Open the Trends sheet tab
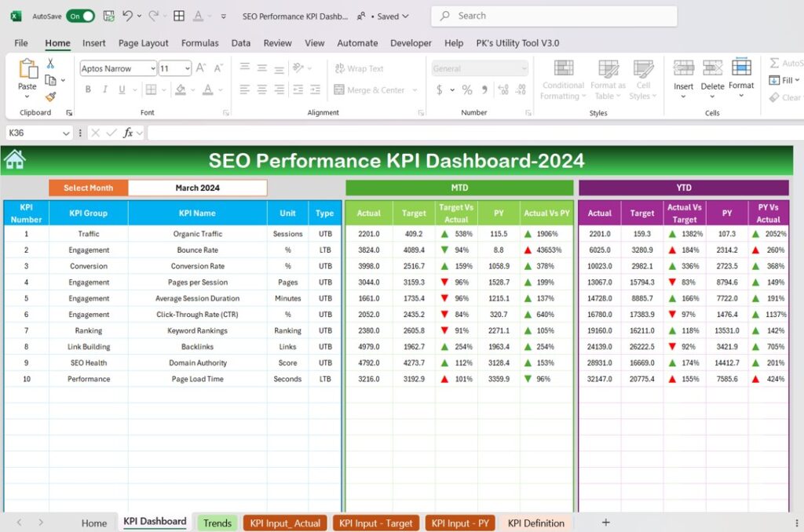 click(217, 523)
